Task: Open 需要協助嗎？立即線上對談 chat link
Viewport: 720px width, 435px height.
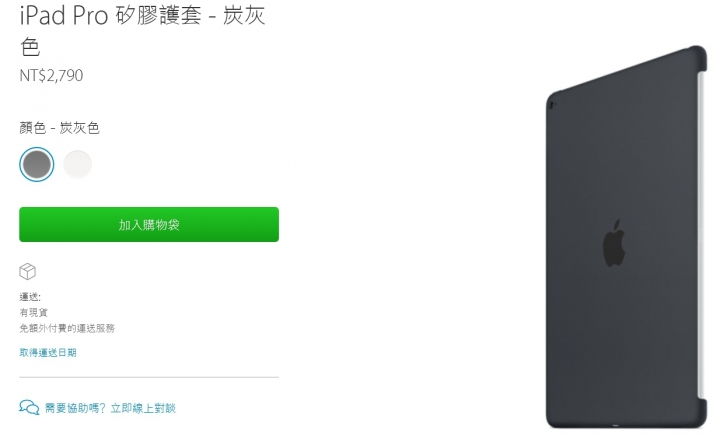Action: click(110, 408)
